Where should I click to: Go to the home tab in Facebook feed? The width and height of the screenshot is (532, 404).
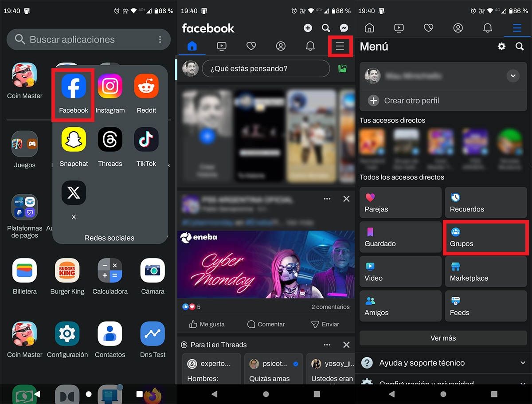coord(192,46)
